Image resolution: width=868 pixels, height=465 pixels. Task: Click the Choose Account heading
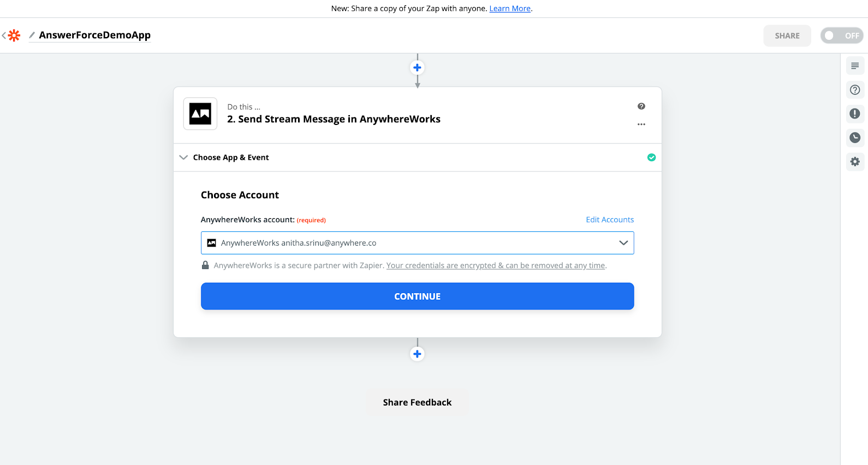pos(240,195)
